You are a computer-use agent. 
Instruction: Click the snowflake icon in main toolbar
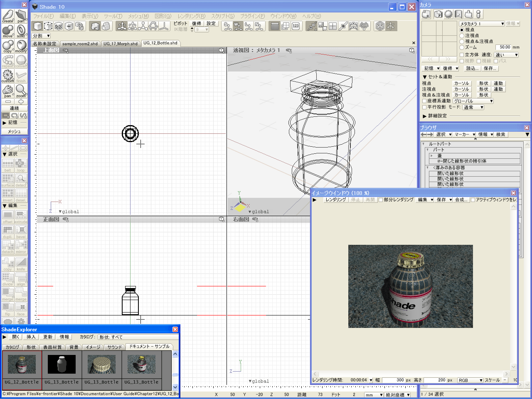391,26
